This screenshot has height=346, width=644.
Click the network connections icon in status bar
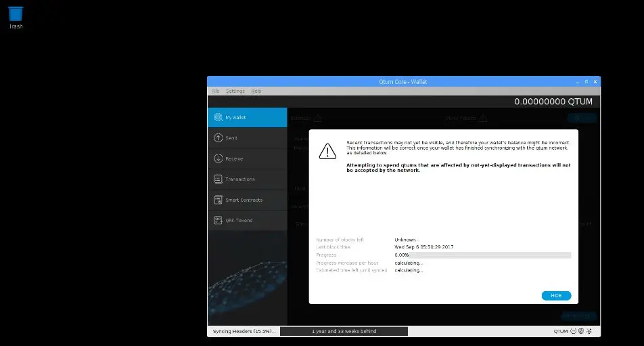click(589, 331)
